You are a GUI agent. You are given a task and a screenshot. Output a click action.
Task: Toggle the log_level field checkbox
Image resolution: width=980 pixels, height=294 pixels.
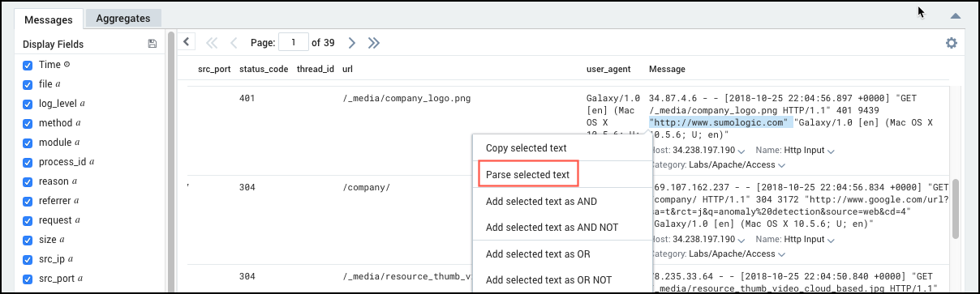point(28,104)
